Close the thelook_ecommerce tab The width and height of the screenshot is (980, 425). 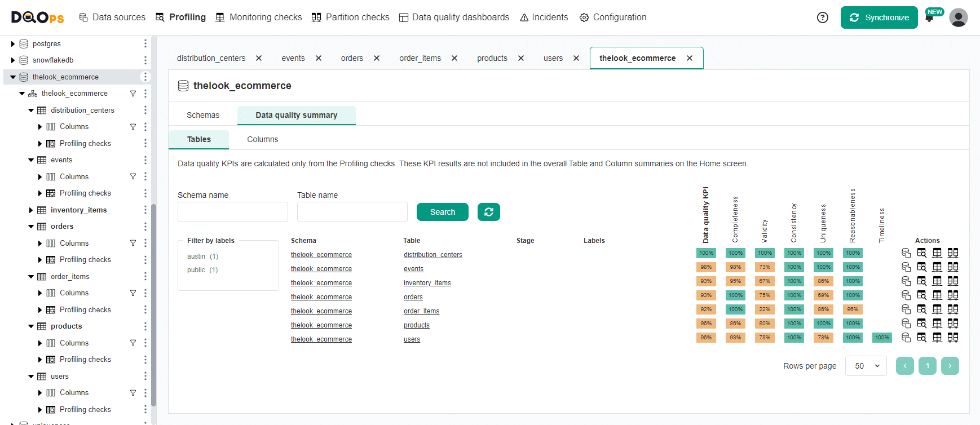(x=690, y=58)
